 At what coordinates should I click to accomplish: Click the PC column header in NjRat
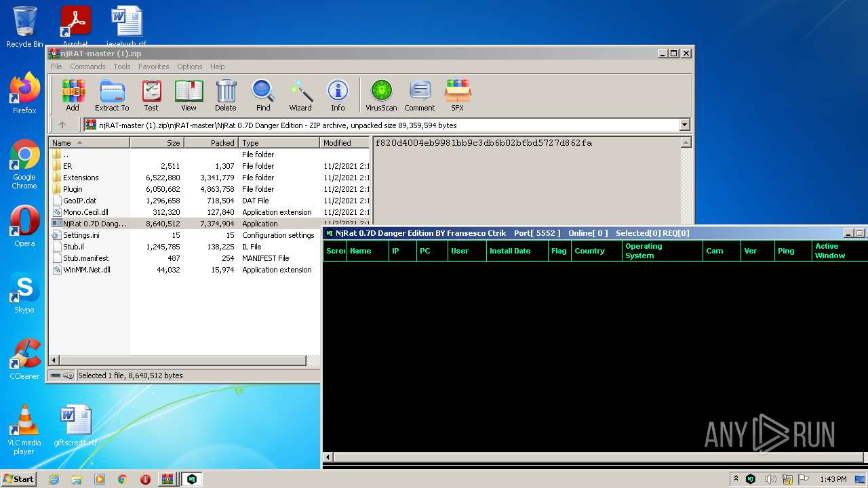432,251
